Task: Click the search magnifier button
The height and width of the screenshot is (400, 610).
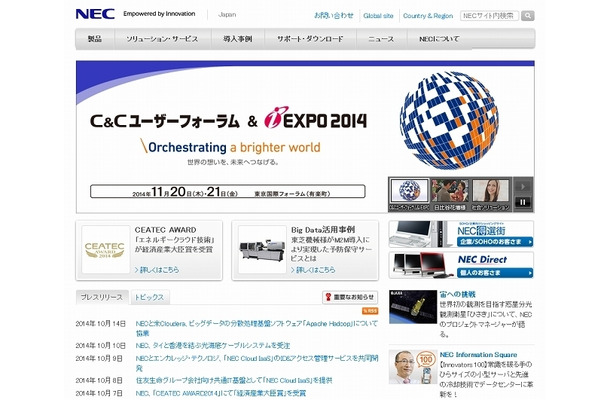Action: tap(528, 16)
